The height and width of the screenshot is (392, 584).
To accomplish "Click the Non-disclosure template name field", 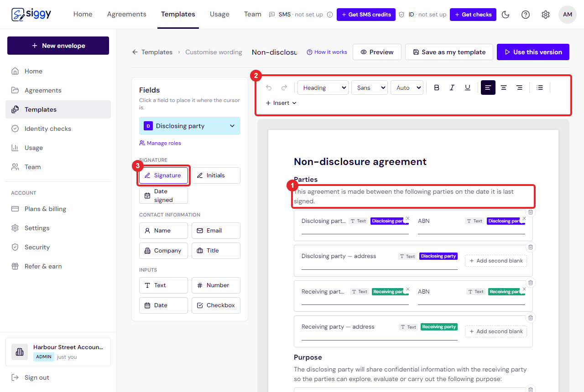I will click(x=274, y=52).
